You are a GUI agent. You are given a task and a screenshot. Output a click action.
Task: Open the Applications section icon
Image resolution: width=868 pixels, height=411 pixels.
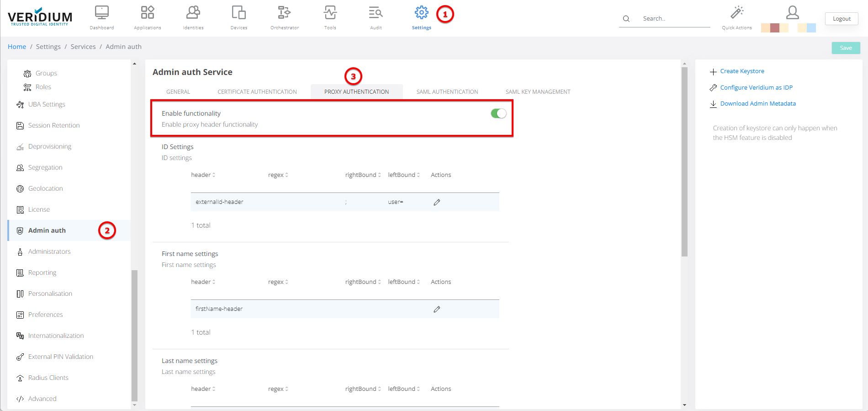pyautogui.click(x=147, y=13)
